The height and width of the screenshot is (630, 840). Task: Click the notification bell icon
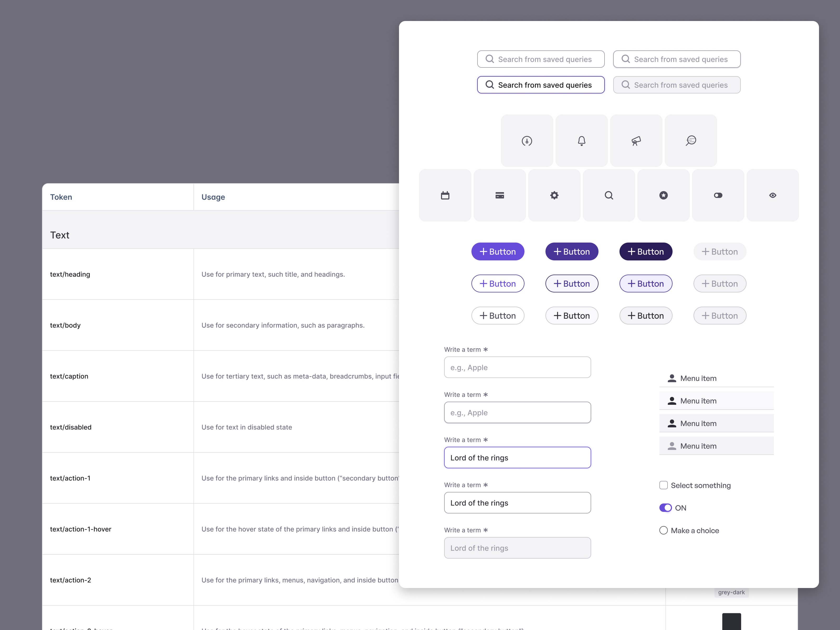[581, 140]
